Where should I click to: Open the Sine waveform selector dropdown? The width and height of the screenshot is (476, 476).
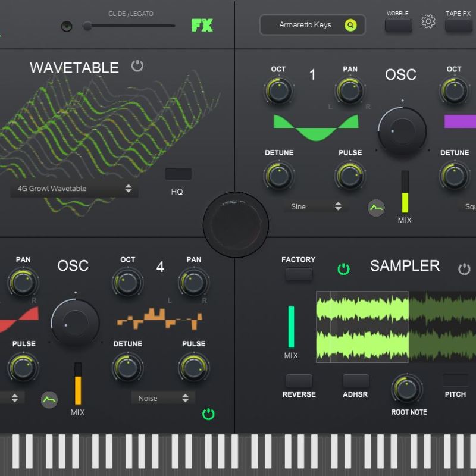point(315,206)
